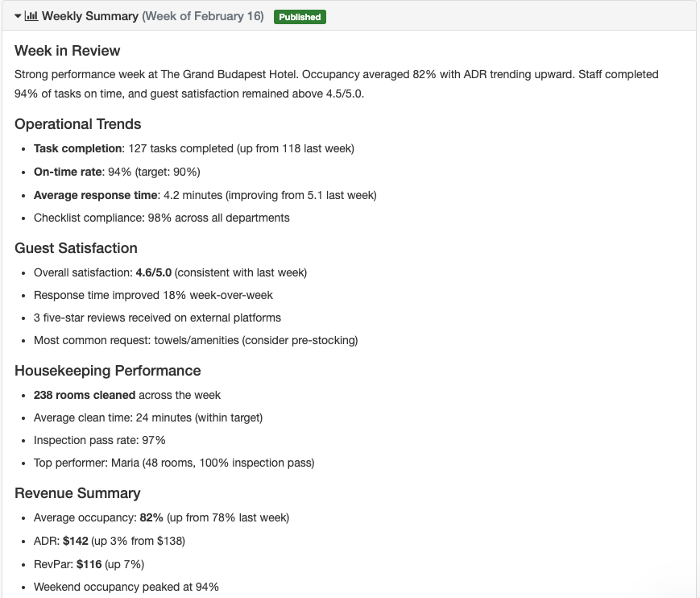Click the Checklist compliance bullet item
This screenshot has height=598, width=700.
coord(162,218)
